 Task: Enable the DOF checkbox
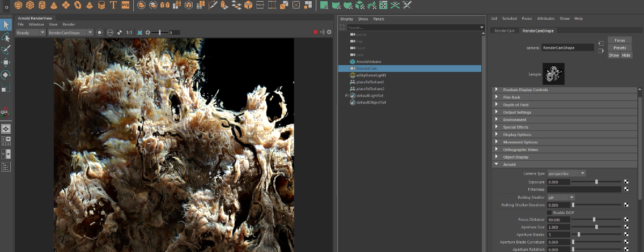pos(549,212)
